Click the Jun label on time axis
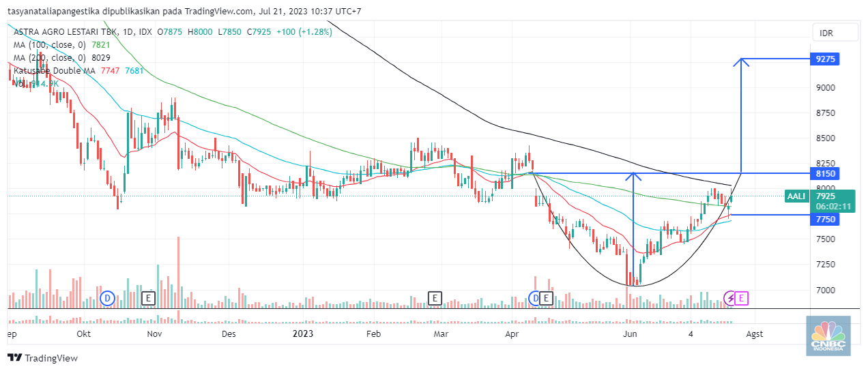Screen dimensions: 868x371 click(630, 334)
